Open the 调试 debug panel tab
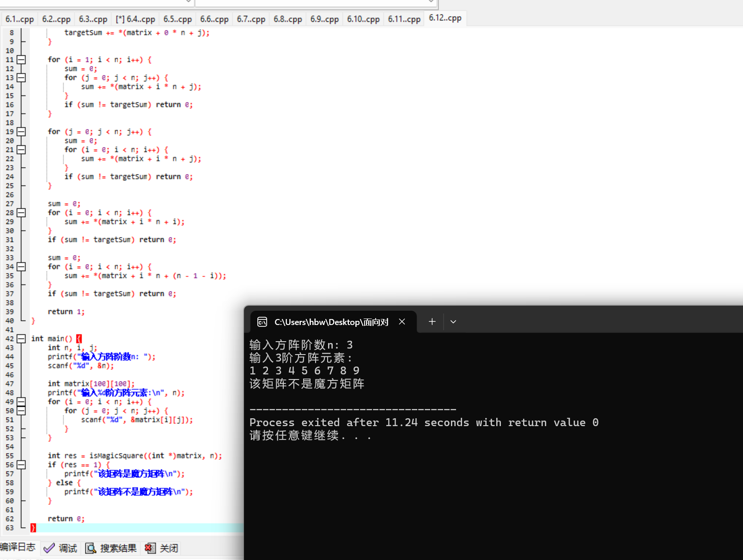 (61, 548)
